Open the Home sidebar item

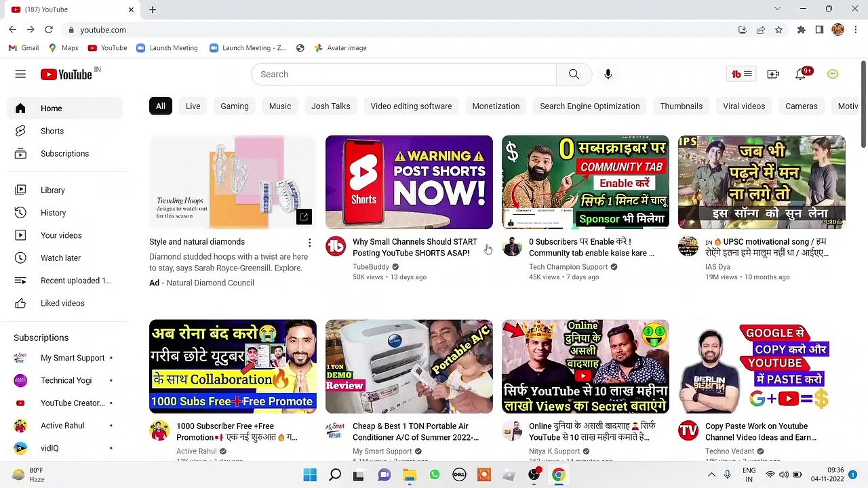pos(64,108)
